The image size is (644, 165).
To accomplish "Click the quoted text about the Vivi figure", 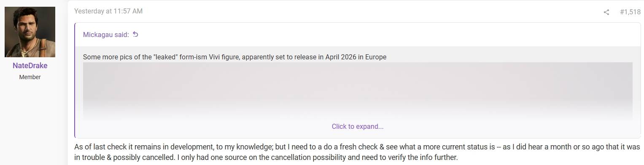I will click(234, 57).
